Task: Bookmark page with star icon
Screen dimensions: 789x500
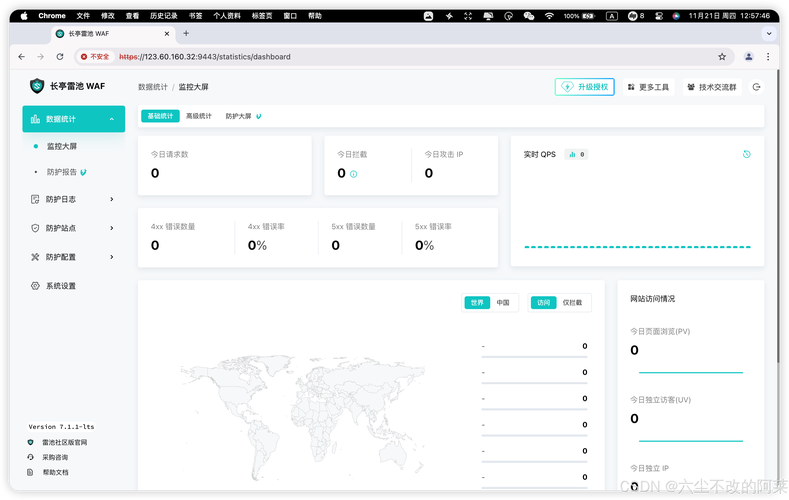Action: point(722,57)
